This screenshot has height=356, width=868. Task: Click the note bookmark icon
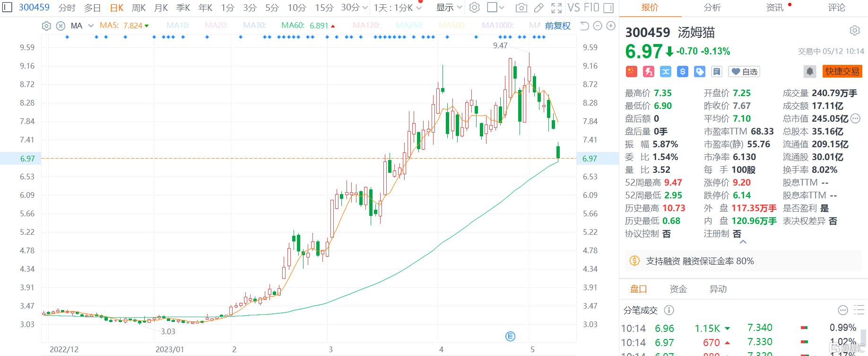(x=717, y=71)
